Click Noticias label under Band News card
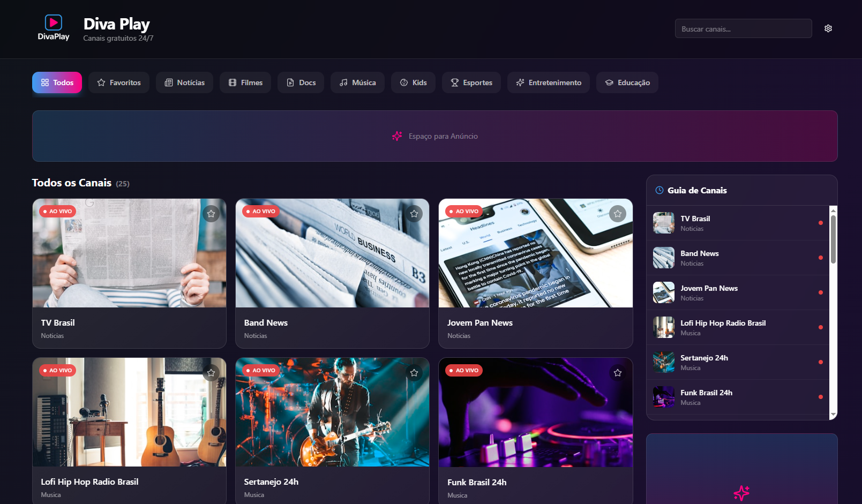This screenshot has height=504, width=862. [x=256, y=336]
